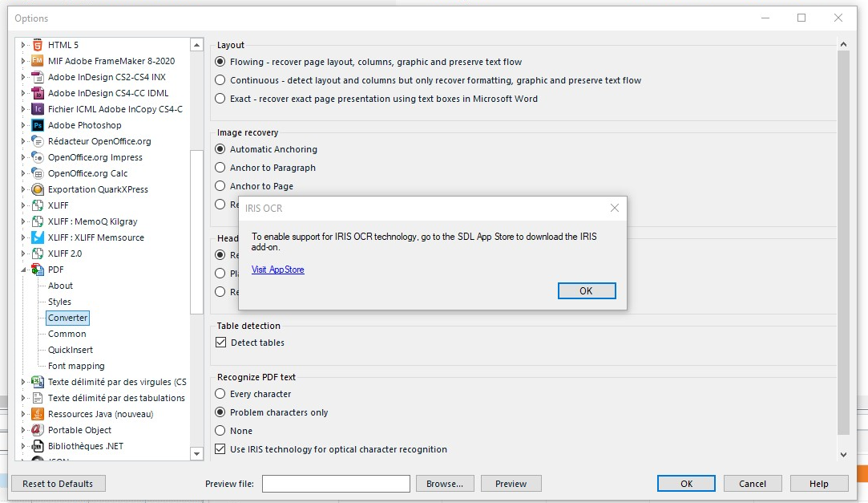This screenshot has width=868, height=503.
Task: Follow the Visit AppStore link
Action: [278, 270]
